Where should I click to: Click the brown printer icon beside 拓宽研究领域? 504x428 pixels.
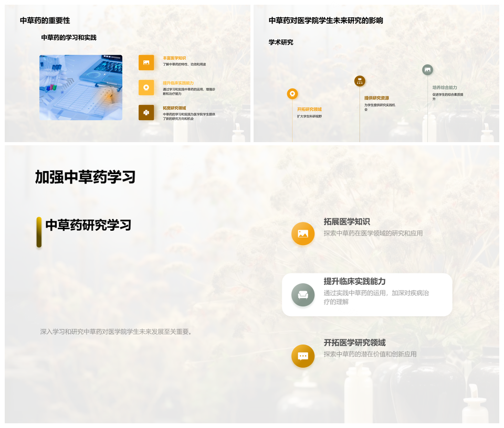(146, 112)
